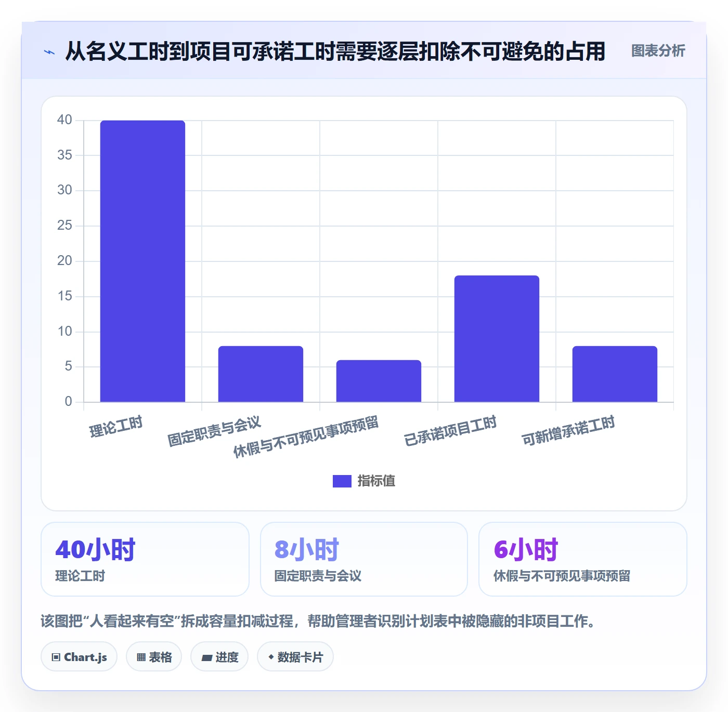Click the 图表分析 label in header
Image resolution: width=728 pixels, height=712 pixels.
(658, 51)
